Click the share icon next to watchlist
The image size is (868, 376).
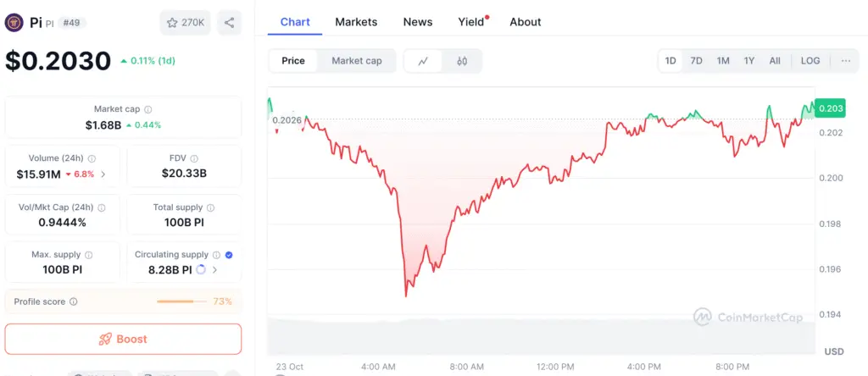point(230,23)
